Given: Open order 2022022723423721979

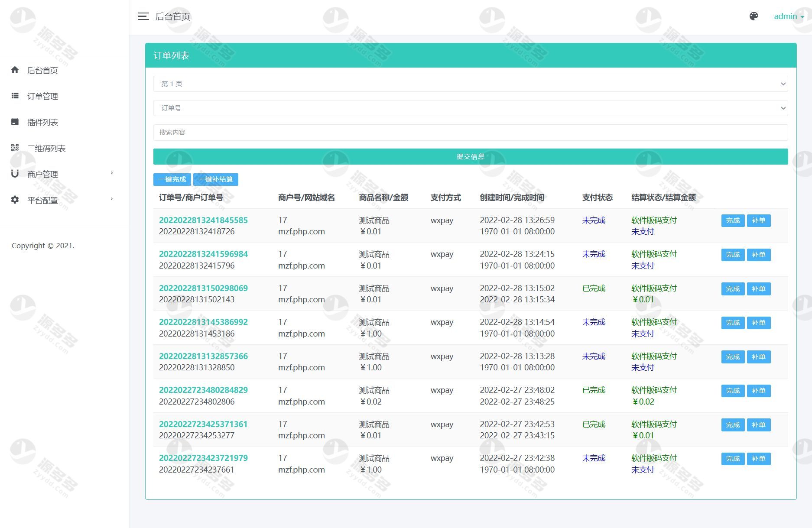Looking at the screenshot, I should click(x=203, y=458).
